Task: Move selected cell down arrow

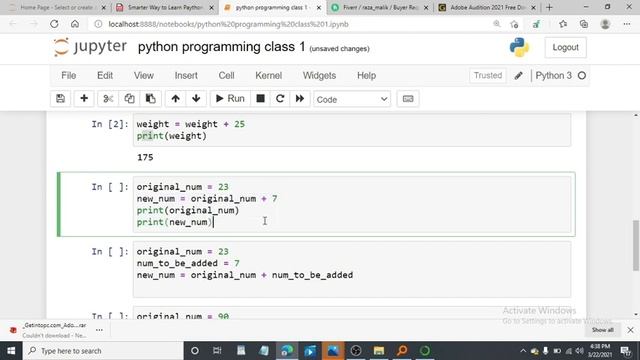Action: [196, 99]
